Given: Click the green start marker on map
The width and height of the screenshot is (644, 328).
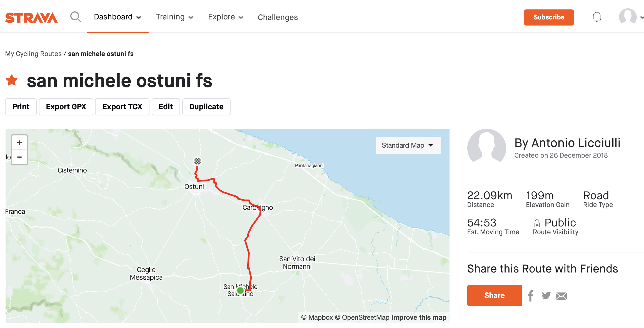Looking at the screenshot, I should tap(240, 291).
